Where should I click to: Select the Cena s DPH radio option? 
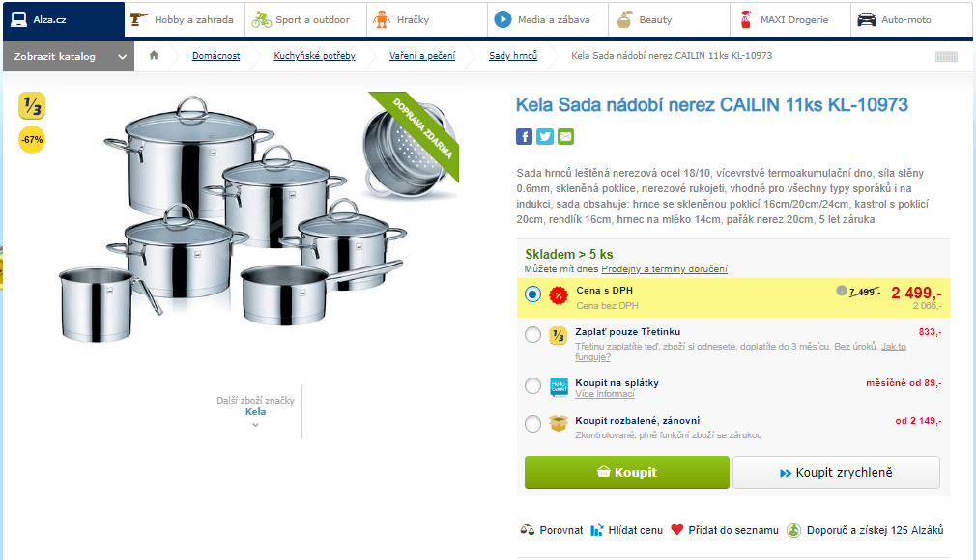[532, 294]
